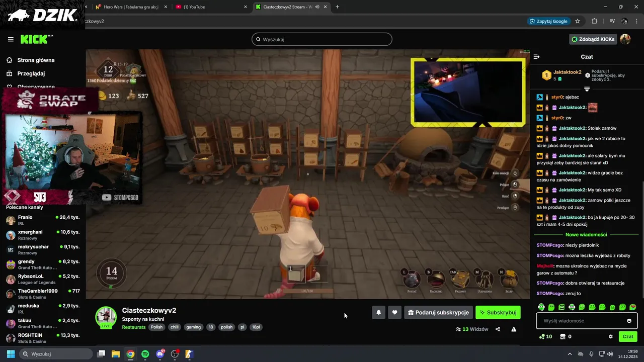Jump to Nowe wiadomości in chat

586,234
